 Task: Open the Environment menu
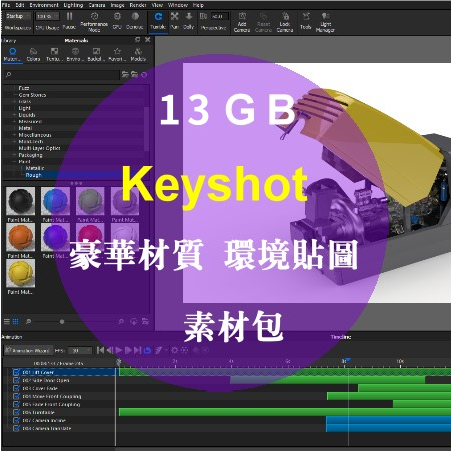(44, 5)
